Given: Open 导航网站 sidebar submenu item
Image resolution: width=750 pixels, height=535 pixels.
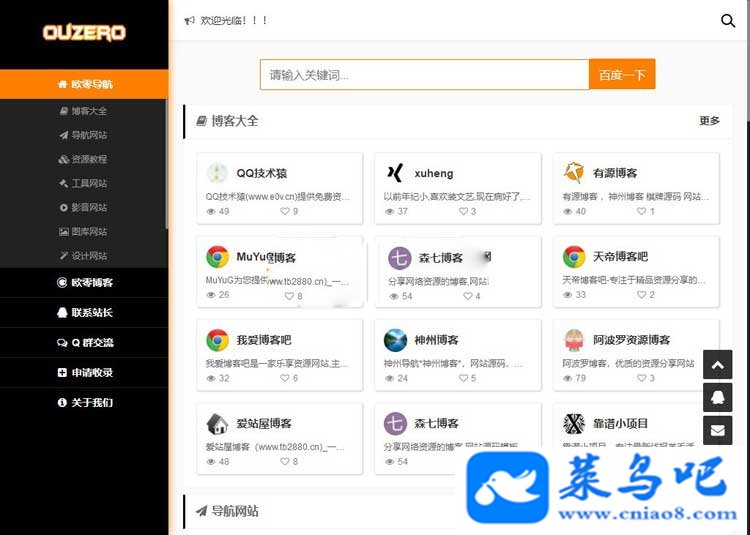Looking at the screenshot, I should pyautogui.click(x=83, y=135).
